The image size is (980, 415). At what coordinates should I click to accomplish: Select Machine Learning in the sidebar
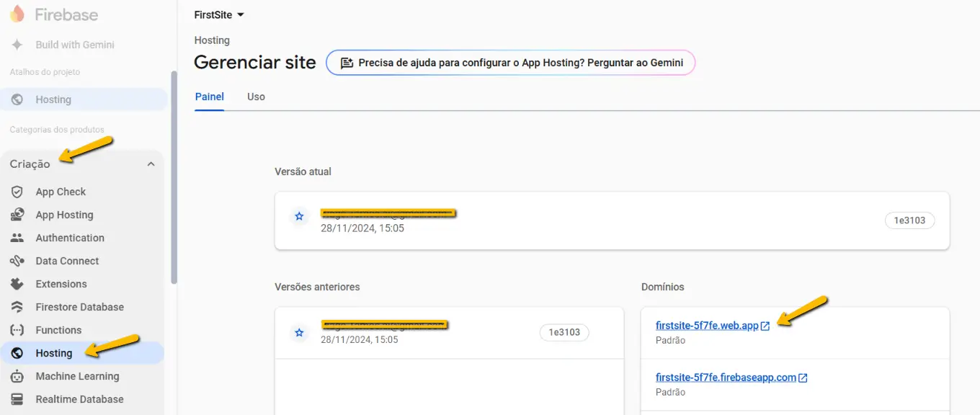click(76, 375)
